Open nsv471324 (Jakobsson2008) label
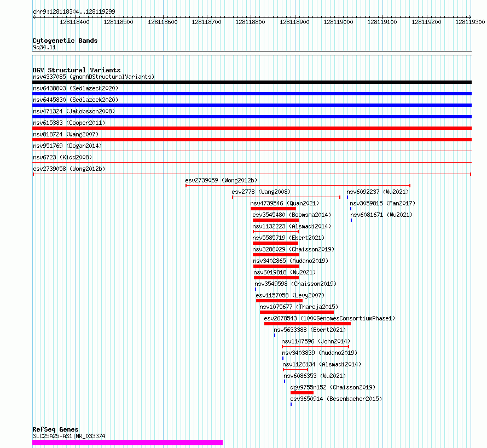 (x=74, y=111)
